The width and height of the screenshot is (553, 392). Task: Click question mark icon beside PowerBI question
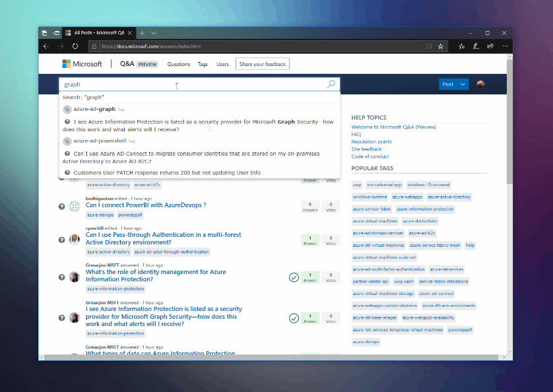tap(61, 207)
